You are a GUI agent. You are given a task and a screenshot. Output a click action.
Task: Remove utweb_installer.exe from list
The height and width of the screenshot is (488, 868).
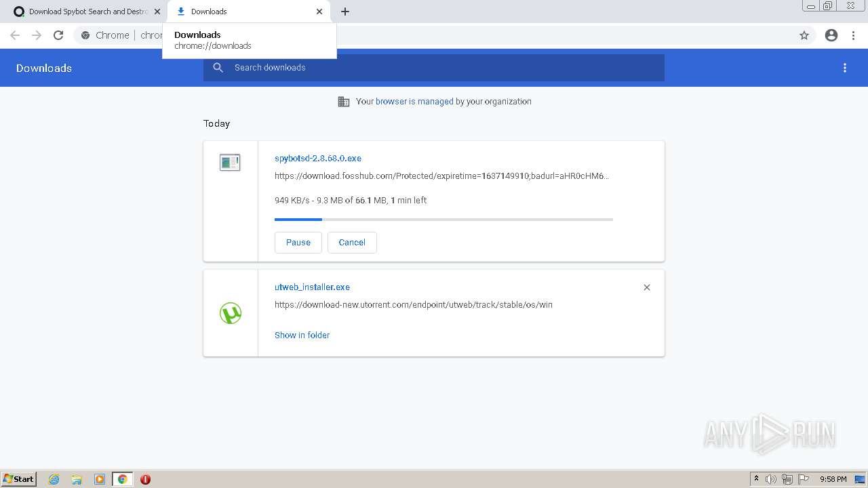click(647, 287)
